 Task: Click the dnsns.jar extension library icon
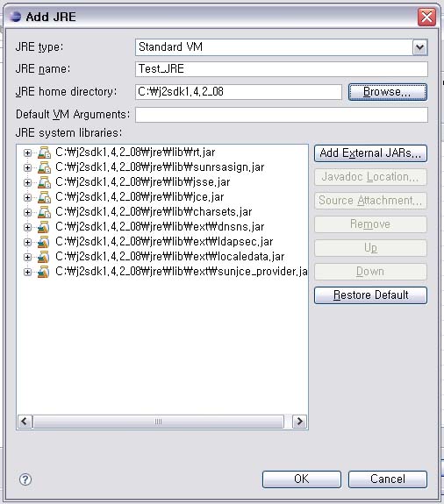[x=44, y=227]
